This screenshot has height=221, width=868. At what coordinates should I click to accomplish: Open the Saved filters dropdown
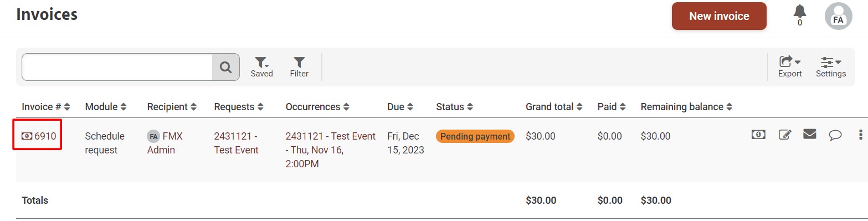pyautogui.click(x=261, y=67)
